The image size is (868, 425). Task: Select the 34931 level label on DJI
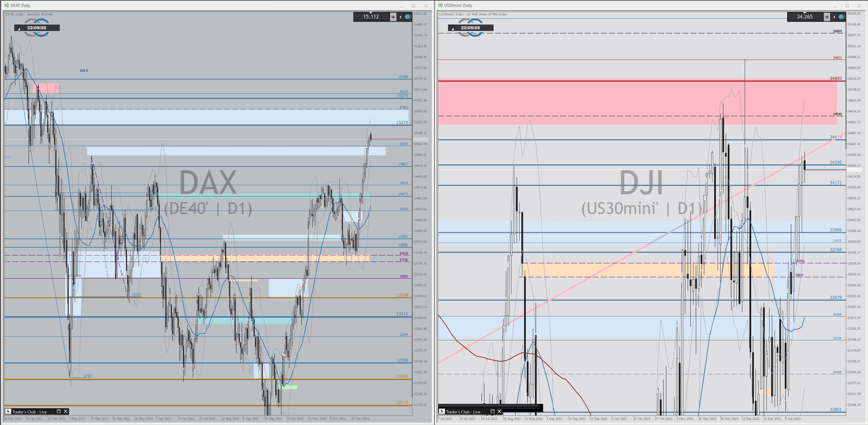pos(837,58)
